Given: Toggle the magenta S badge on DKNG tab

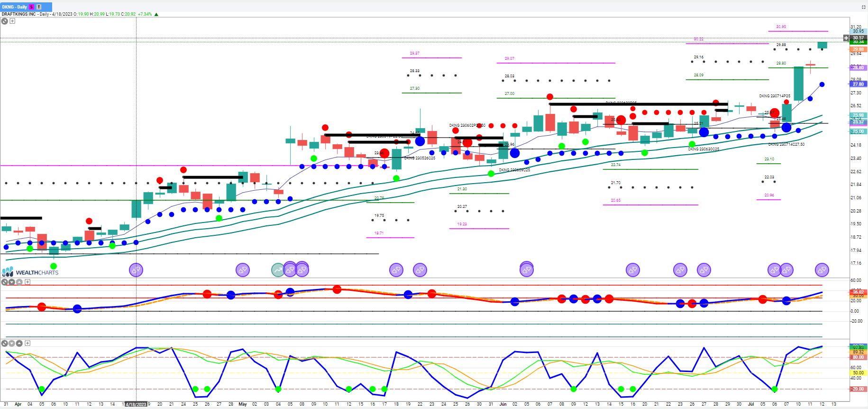Looking at the screenshot, I should point(32,7).
